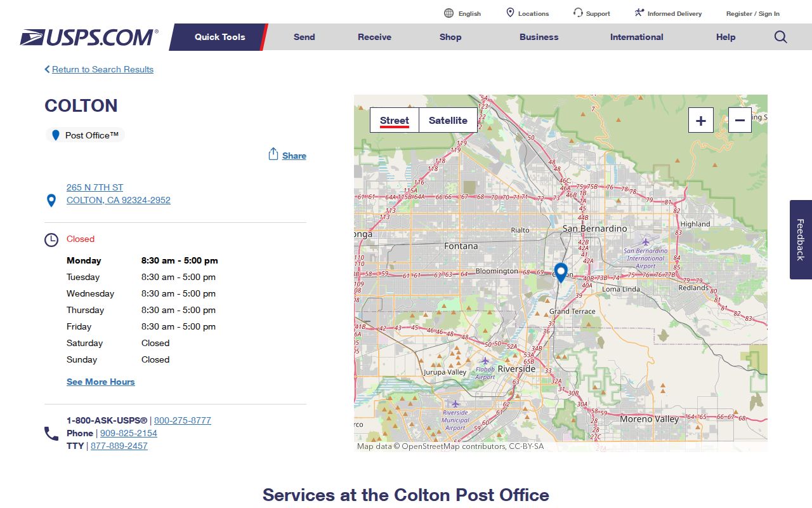Image resolution: width=812 pixels, height=508 pixels.
Task: Click the Share link
Action: 294,156
